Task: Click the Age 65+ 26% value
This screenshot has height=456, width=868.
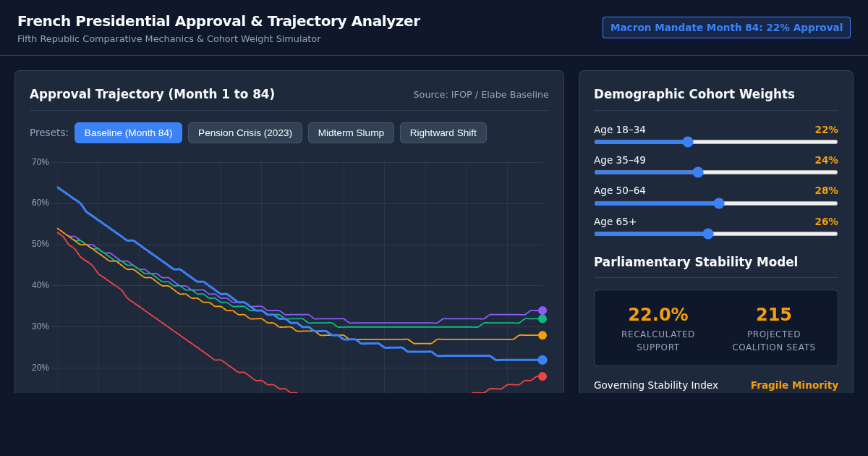Action: pos(826,221)
